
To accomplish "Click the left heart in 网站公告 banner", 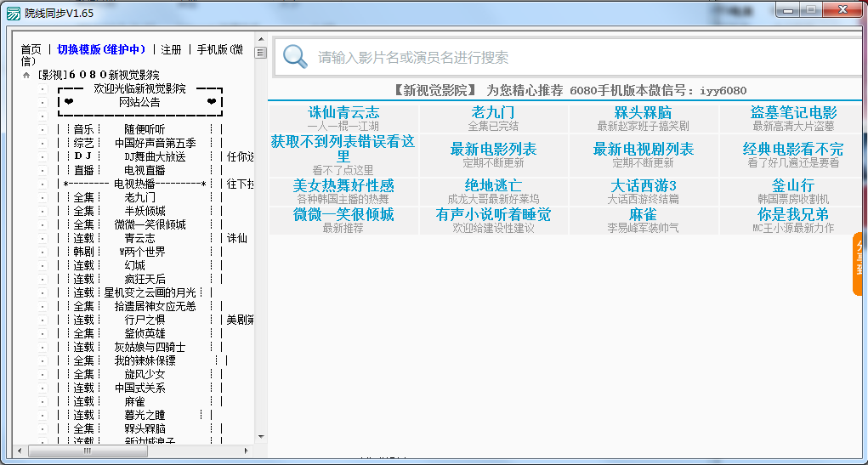I will pyautogui.click(x=69, y=102).
